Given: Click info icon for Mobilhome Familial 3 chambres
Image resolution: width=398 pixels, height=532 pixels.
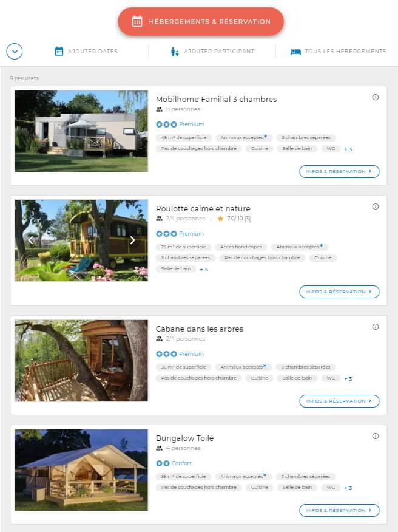Looking at the screenshot, I should tap(376, 97).
